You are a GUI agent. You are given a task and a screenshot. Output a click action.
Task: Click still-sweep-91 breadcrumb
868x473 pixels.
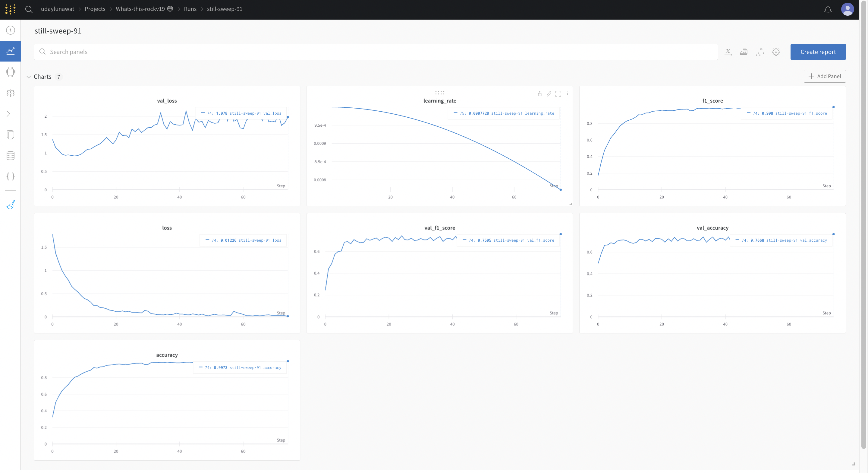point(225,9)
